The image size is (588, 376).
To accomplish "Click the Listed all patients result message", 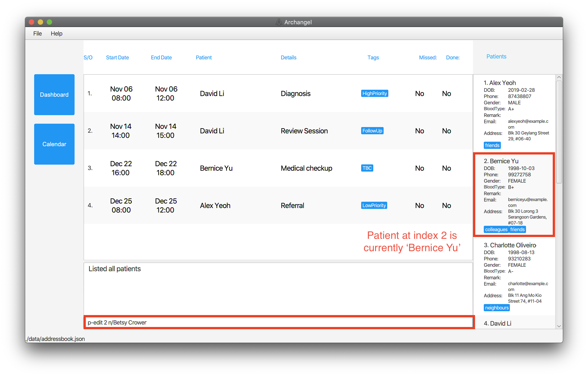I will tap(115, 269).
